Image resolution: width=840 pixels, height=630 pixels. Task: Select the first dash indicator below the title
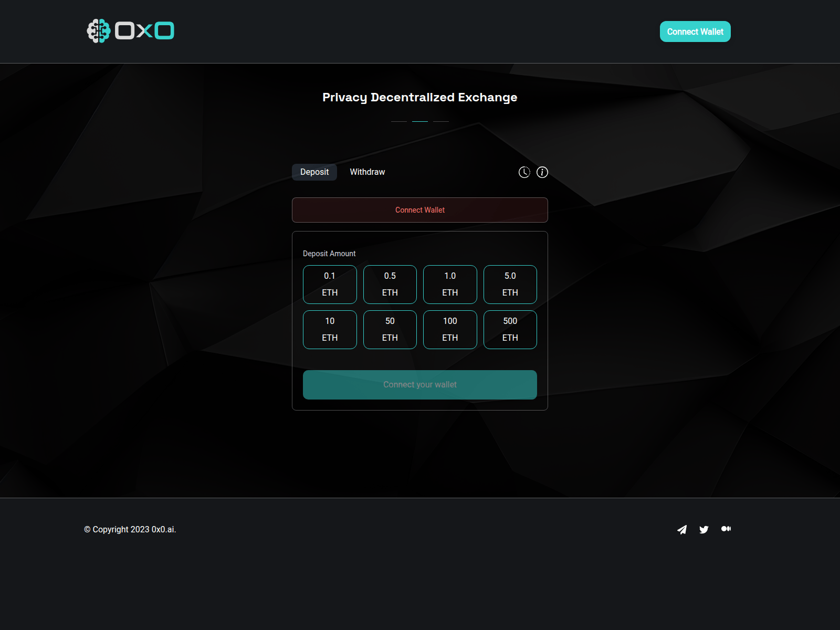(x=399, y=121)
